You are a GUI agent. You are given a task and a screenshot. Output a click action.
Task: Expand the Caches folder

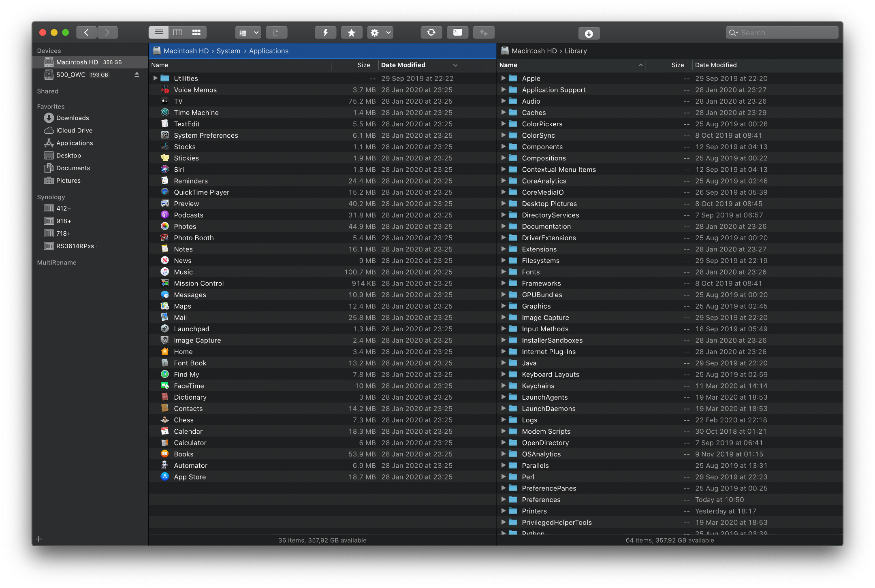pyautogui.click(x=503, y=112)
